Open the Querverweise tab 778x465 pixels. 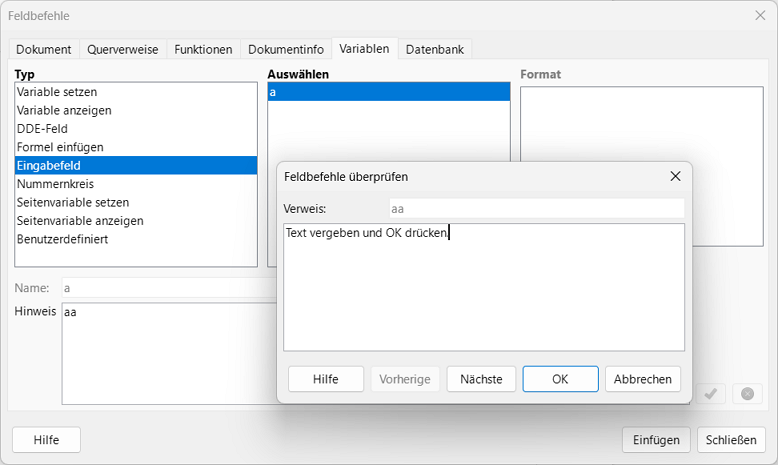point(122,49)
